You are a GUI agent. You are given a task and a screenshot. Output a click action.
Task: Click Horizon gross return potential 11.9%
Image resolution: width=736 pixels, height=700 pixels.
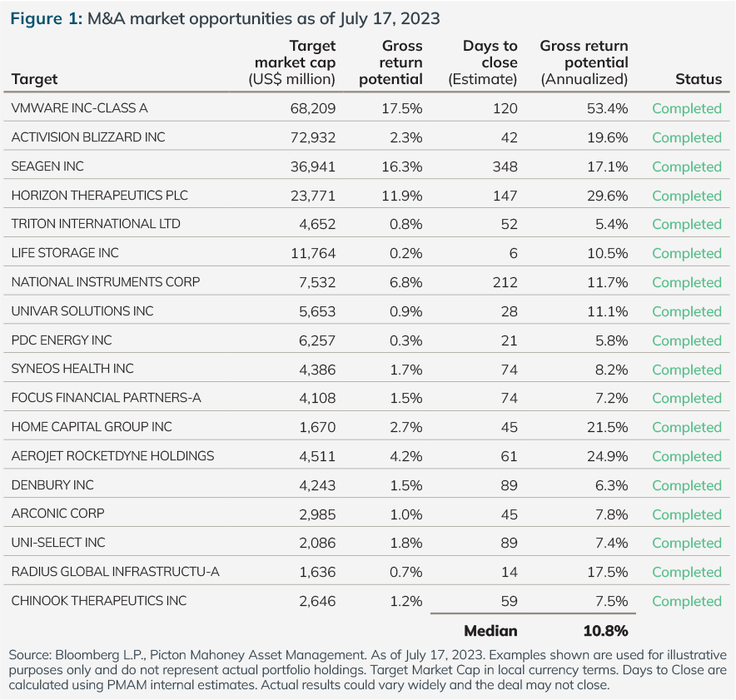(x=402, y=196)
